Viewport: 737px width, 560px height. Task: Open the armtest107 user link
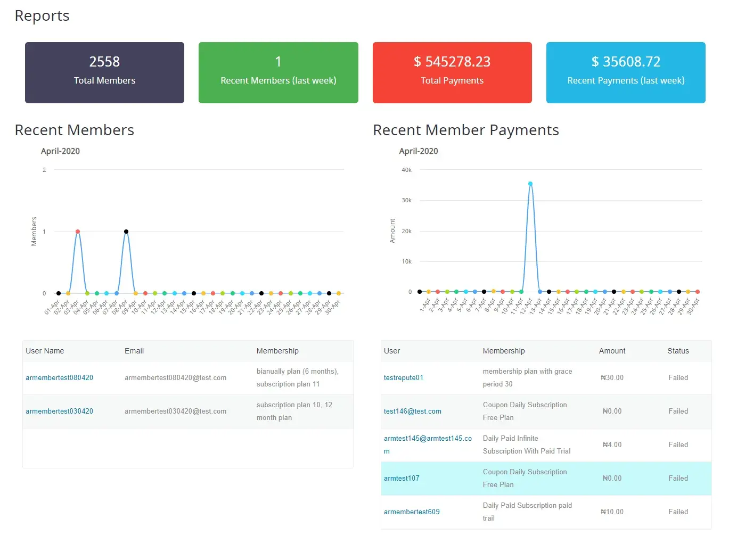(402, 479)
